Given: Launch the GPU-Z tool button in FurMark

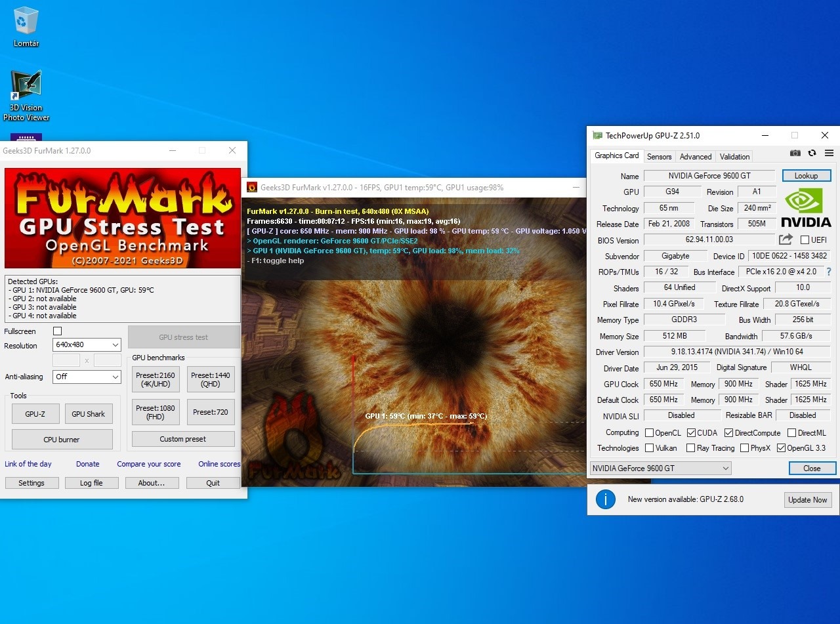Looking at the screenshot, I should click(35, 414).
